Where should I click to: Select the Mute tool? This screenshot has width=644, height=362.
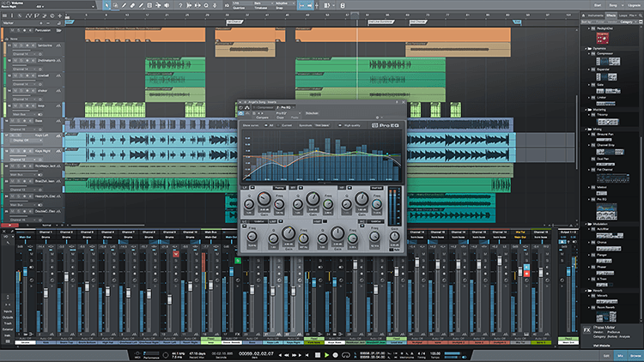tap(149, 5)
